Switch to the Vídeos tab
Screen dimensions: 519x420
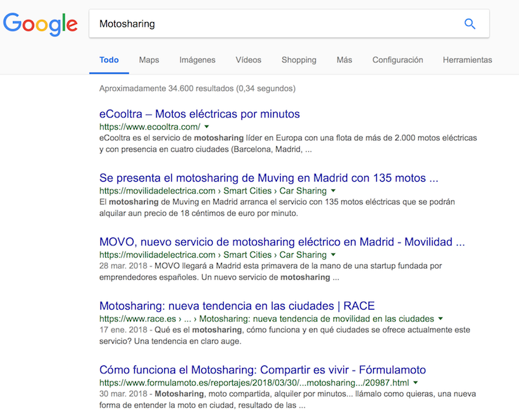tap(248, 60)
